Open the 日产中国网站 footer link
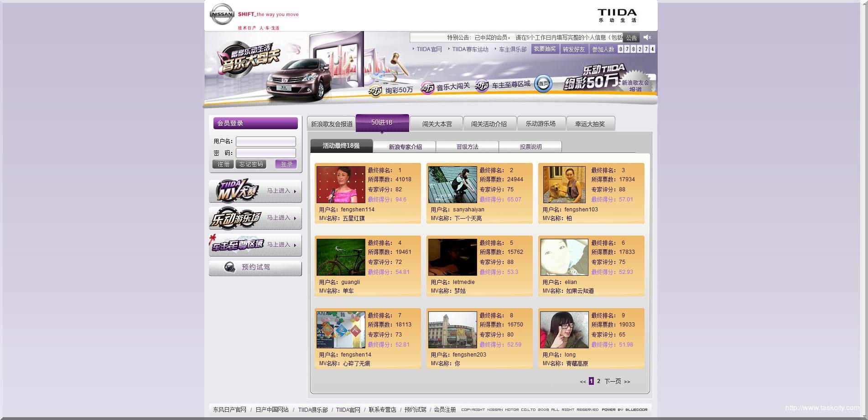868x420 pixels. [272, 410]
